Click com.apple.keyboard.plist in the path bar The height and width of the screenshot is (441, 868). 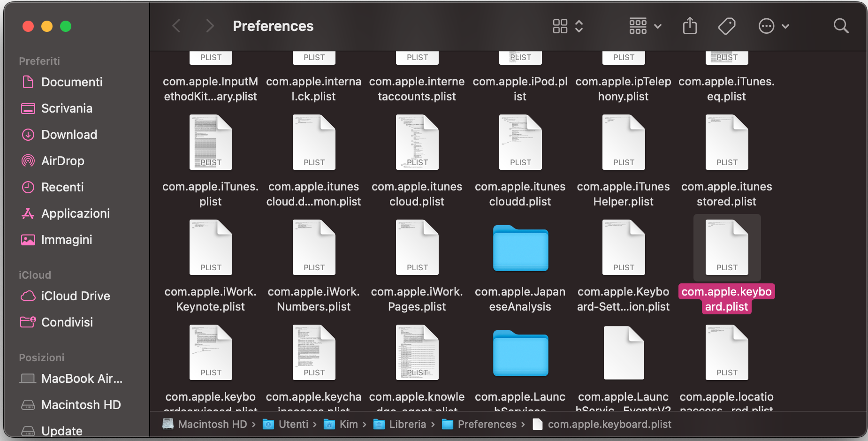click(602, 424)
